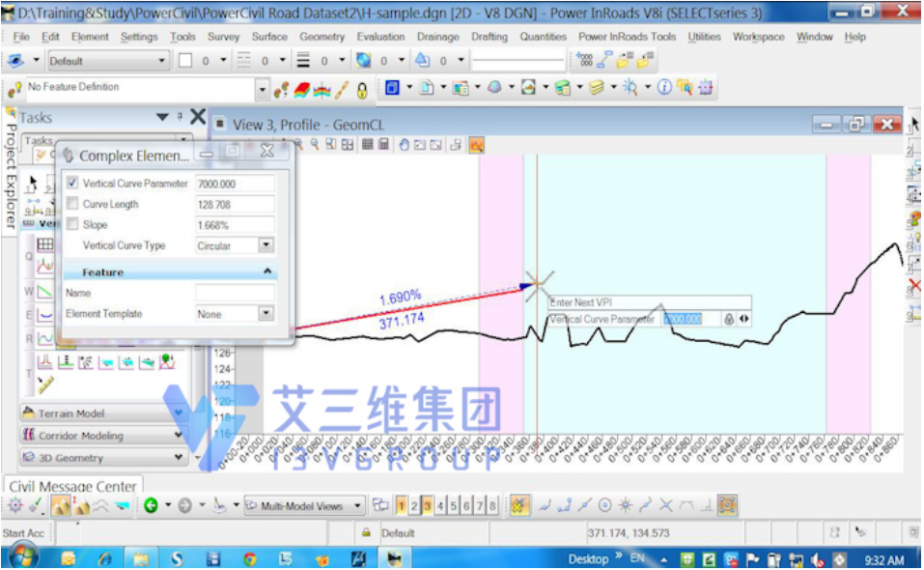Open the Windows Start menu orb
Viewport: 924px width, 570px height.
23,556
